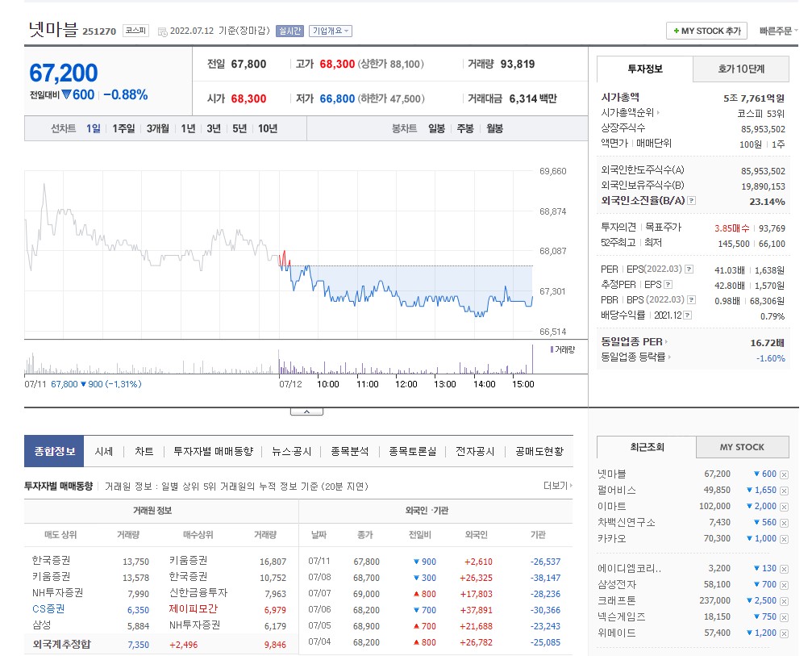
Task: Add stock with MY STOCK 추가 button
Action: pyautogui.click(x=707, y=31)
